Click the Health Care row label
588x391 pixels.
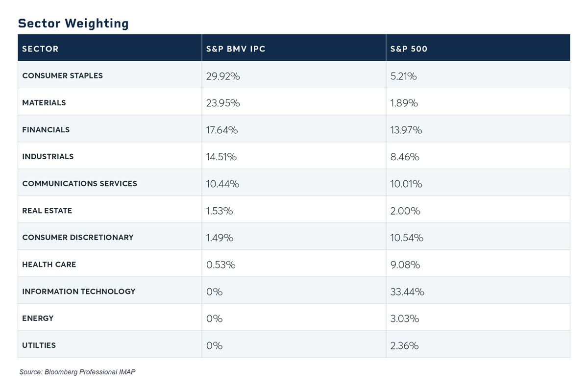[x=49, y=265]
